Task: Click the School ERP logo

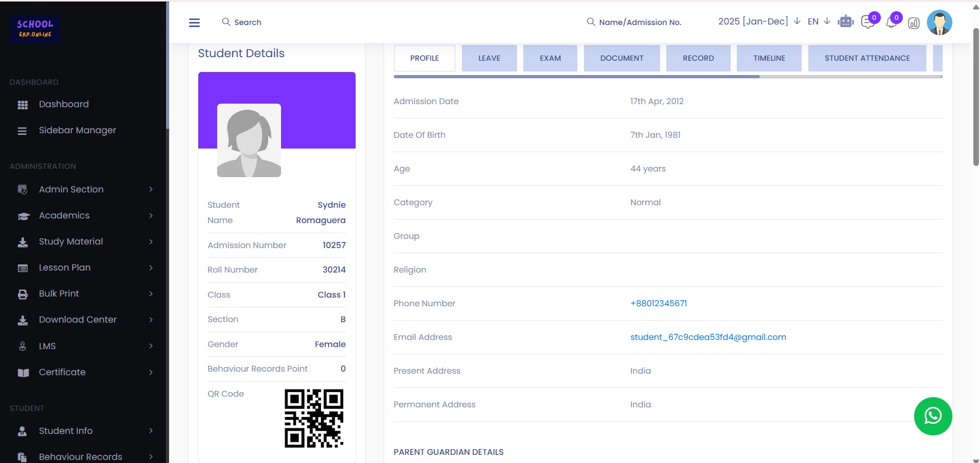Action: click(x=35, y=29)
